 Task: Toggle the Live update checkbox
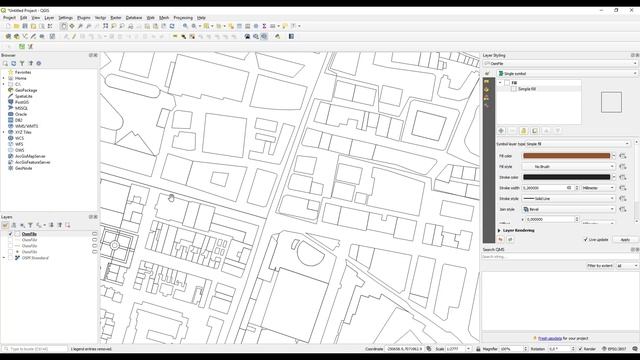pyautogui.click(x=586, y=240)
